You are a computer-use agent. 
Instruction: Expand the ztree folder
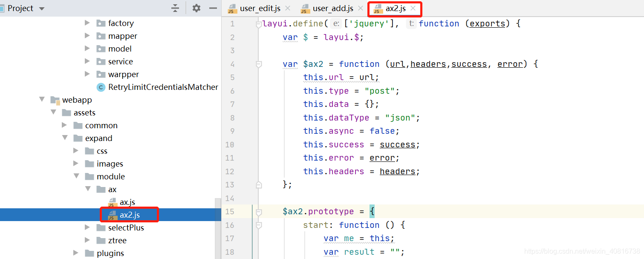point(87,240)
